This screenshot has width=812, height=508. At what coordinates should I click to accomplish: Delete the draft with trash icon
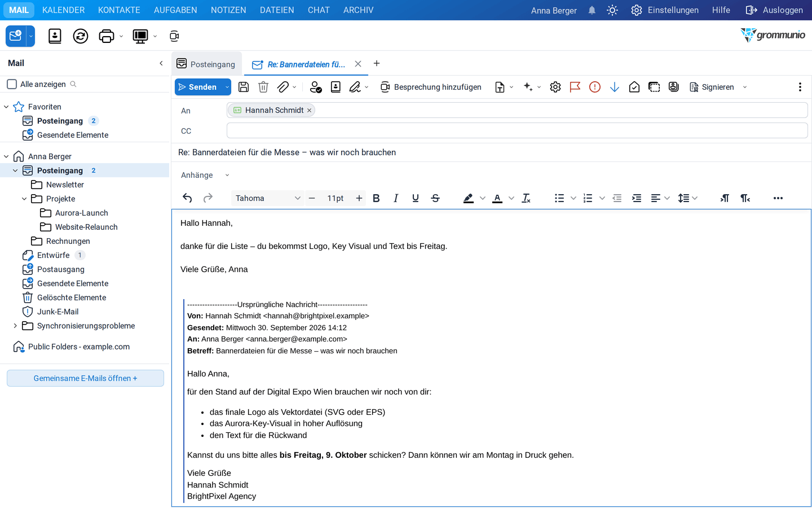(x=263, y=87)
